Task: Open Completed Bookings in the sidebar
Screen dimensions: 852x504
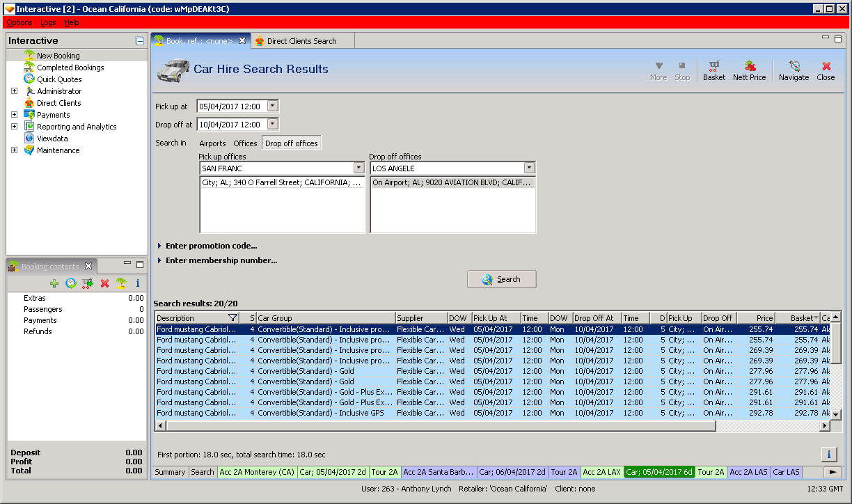Action: tap(70, 68)
